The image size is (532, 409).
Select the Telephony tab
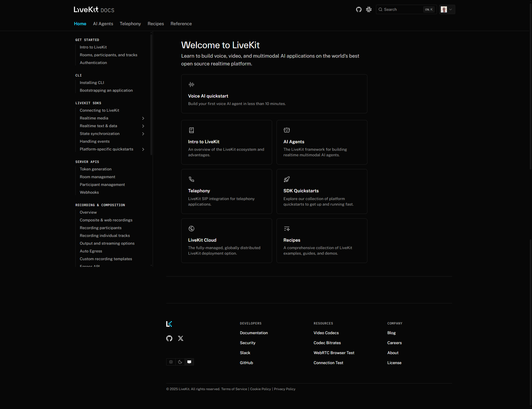(130, 24)
